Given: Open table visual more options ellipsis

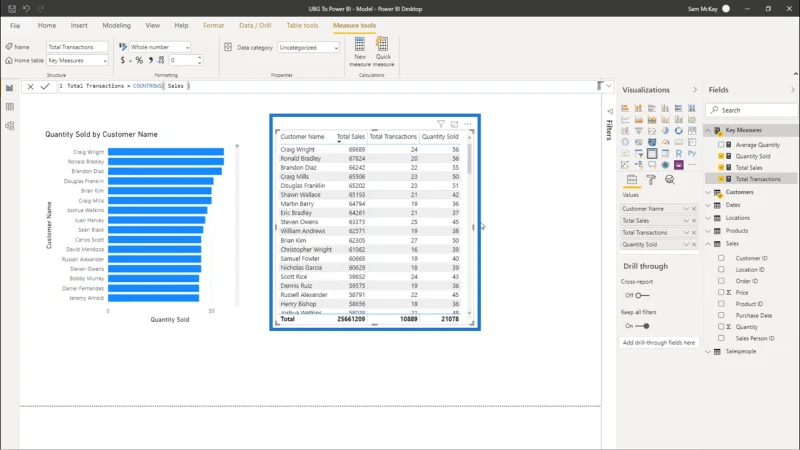Looking at the screenshot, I should point(467,124).
